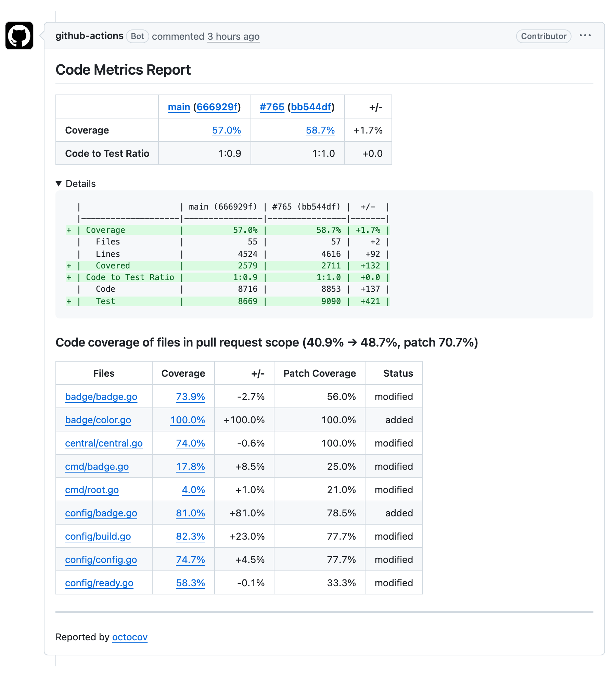The width and height of the screenshot is (616, 678).
Task: Collapse the Details disclosure triangle
Action: pyautogui.click(x=59, y=184)
